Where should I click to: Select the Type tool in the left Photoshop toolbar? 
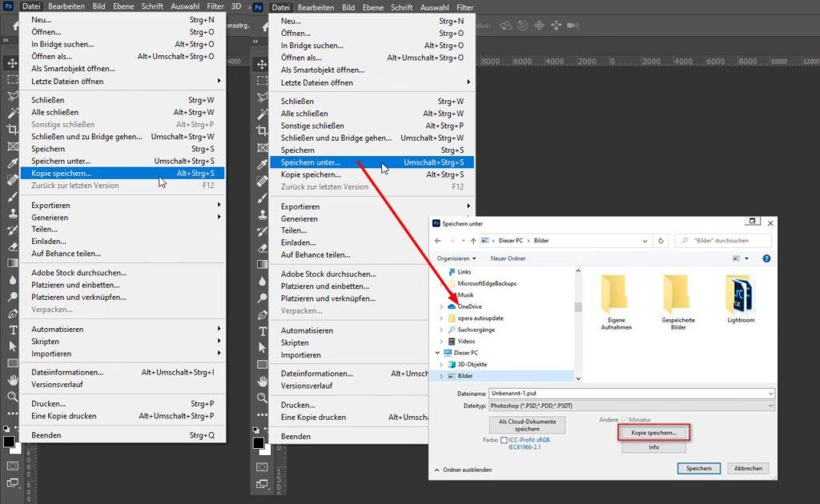(x=13, y=330)
